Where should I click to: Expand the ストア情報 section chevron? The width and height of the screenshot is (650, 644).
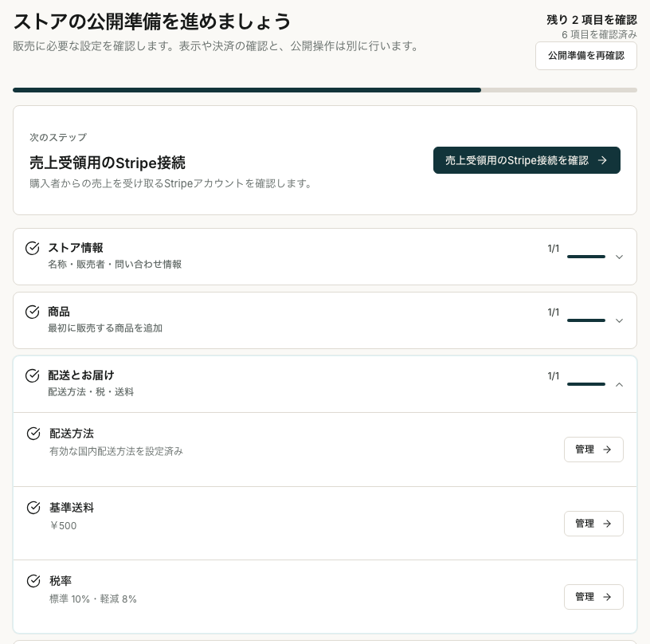[619, 257]
